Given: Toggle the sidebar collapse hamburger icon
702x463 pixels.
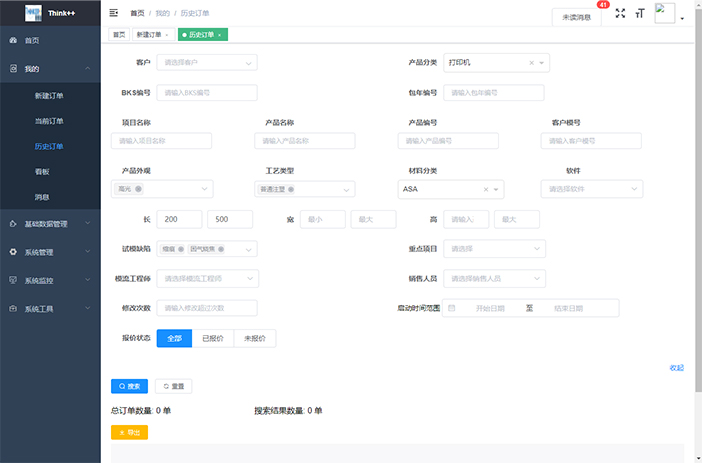Looking at the screenshot, I should click(x=114, y=13).
